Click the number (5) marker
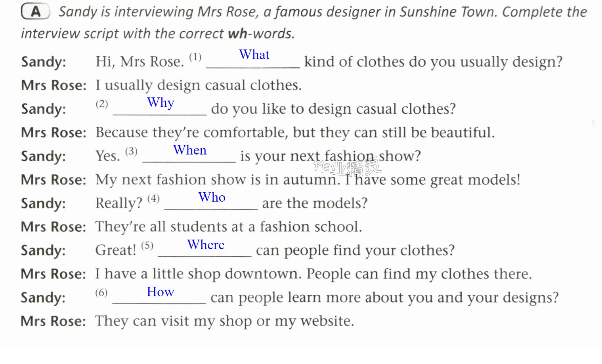Screen dimensions: 602x364 click(147, 246)
